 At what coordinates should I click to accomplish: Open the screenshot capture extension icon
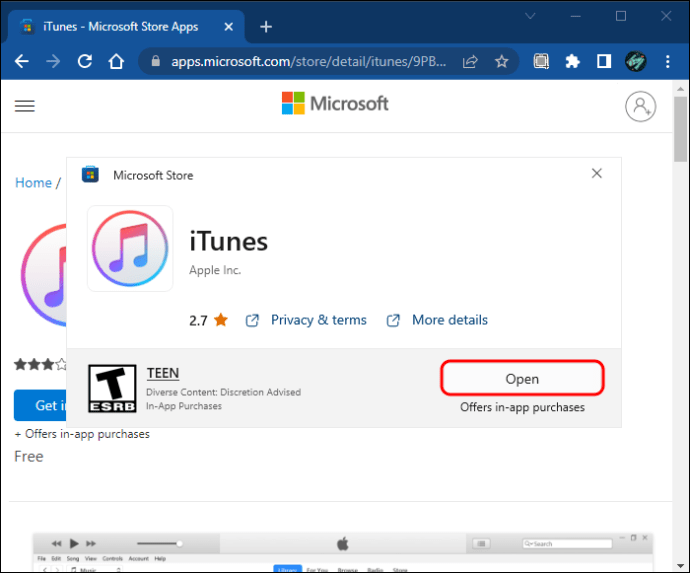[x=541, y=61]
